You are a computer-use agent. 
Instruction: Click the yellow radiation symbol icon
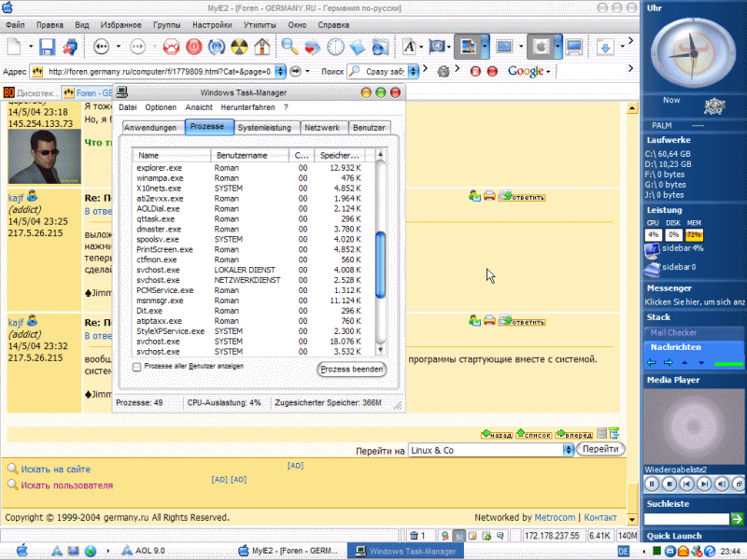coord(239,47)
